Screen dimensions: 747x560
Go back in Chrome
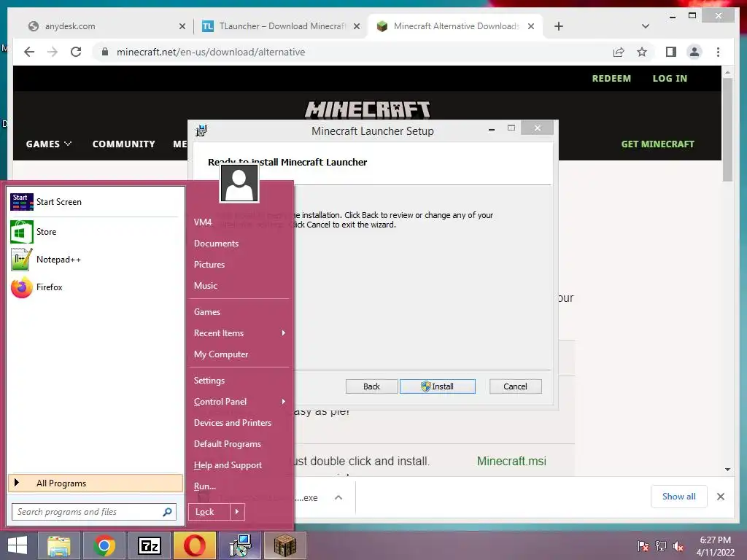click(29, 52)
